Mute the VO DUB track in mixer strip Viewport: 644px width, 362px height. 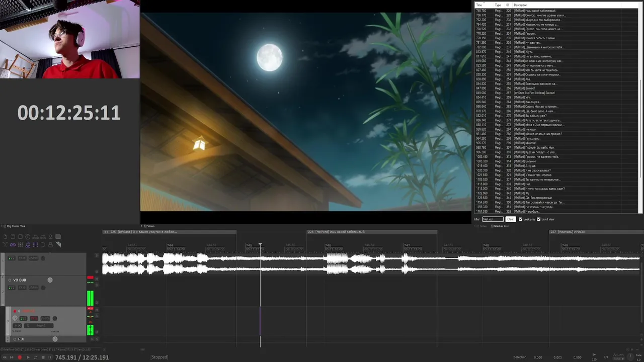[x=97, y=279]
